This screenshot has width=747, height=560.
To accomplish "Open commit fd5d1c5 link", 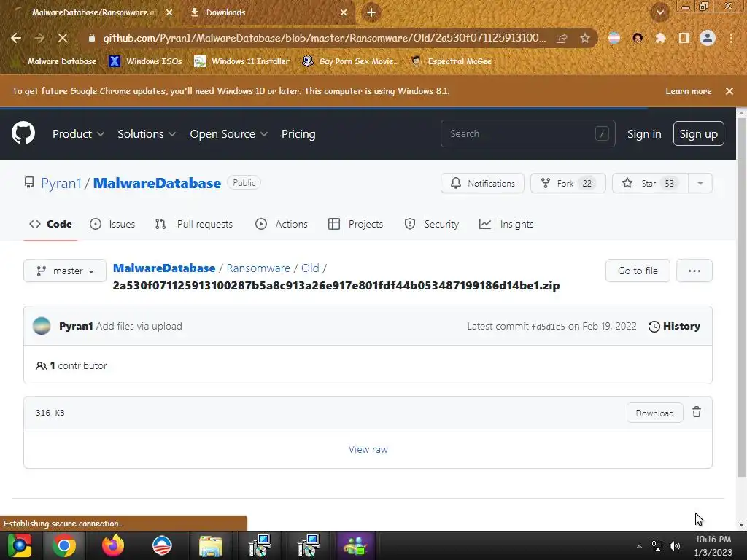I will click(549, 327).
